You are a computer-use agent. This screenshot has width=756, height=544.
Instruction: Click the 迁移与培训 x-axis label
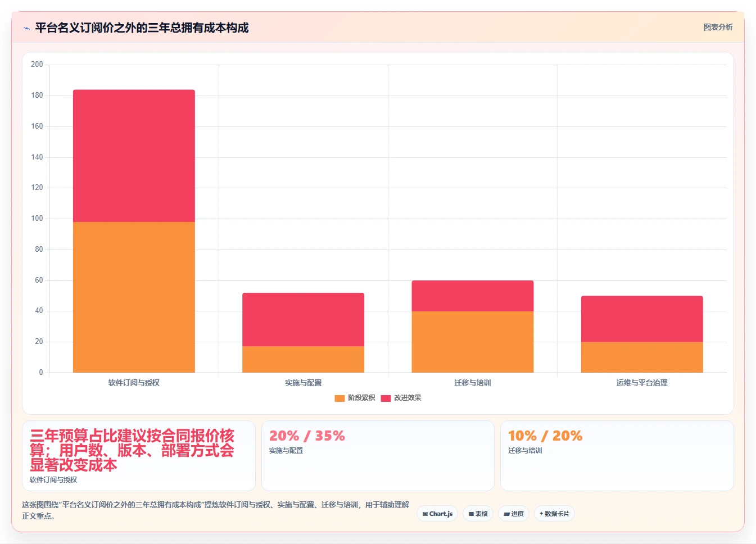(472, 383)
